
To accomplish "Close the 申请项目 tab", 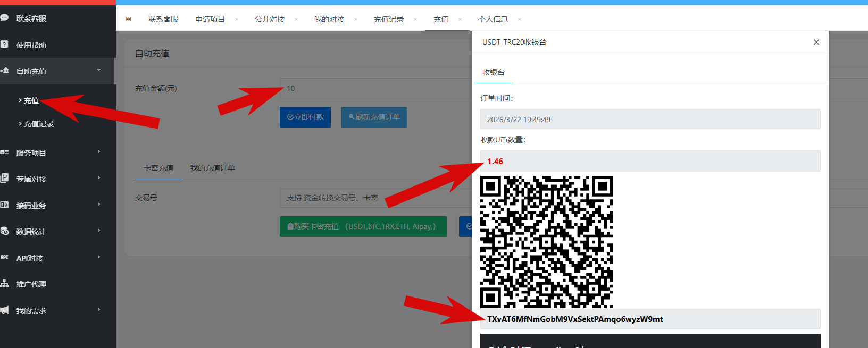I will tap(237, 19).
